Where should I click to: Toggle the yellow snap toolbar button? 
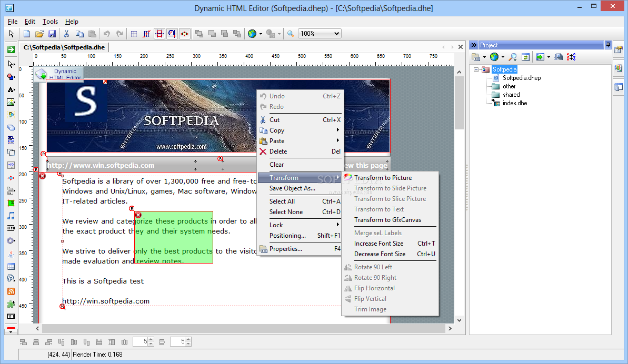coord(185,34)
